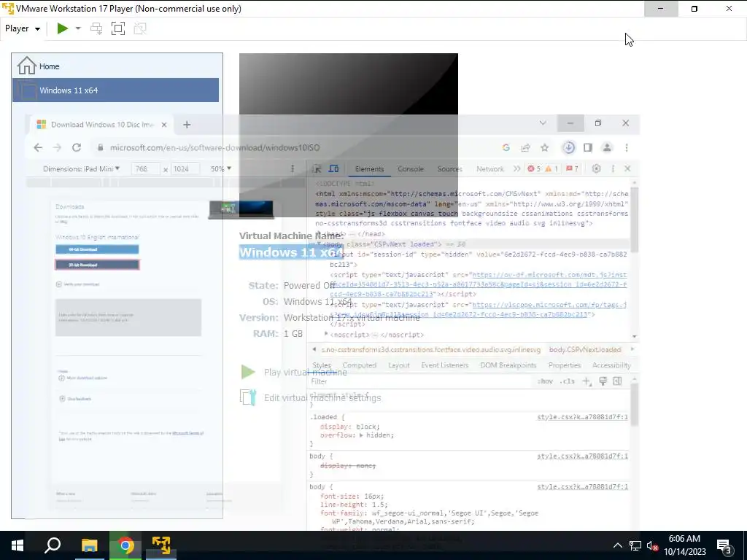Click the Google icon in the address bar
This screenshot has height=560, width=747.
pyautogui.click(x=506, y=147)
